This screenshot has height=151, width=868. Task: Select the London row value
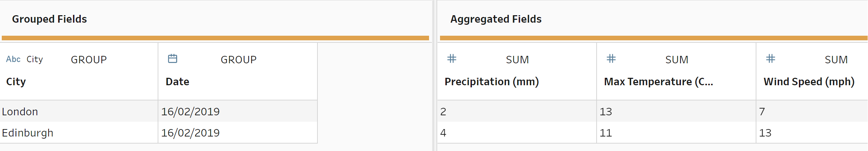(x=20, y=112)
